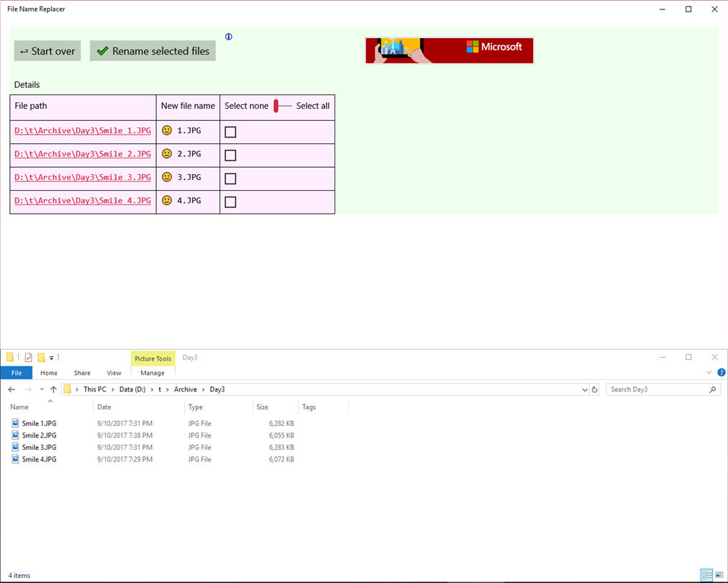728x583 pixels.
Task: Refresh the Day3 folder
Action: [595, 390]
